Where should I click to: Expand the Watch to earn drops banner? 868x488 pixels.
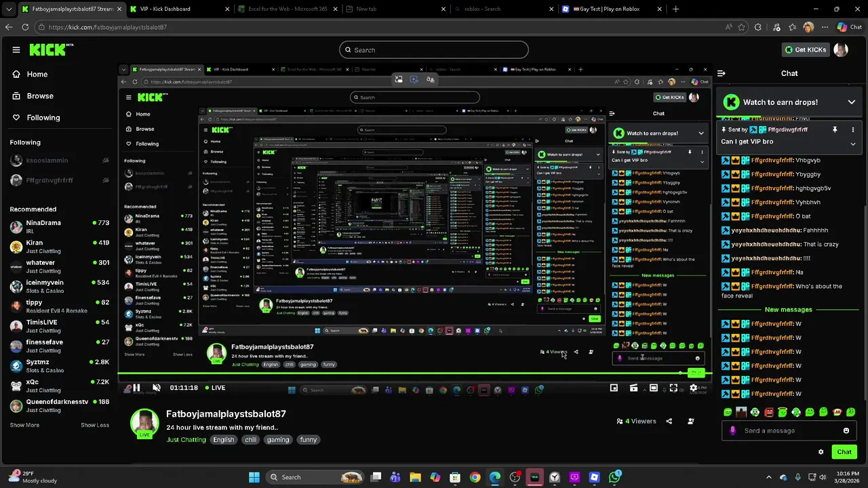[x=851, y=102]
